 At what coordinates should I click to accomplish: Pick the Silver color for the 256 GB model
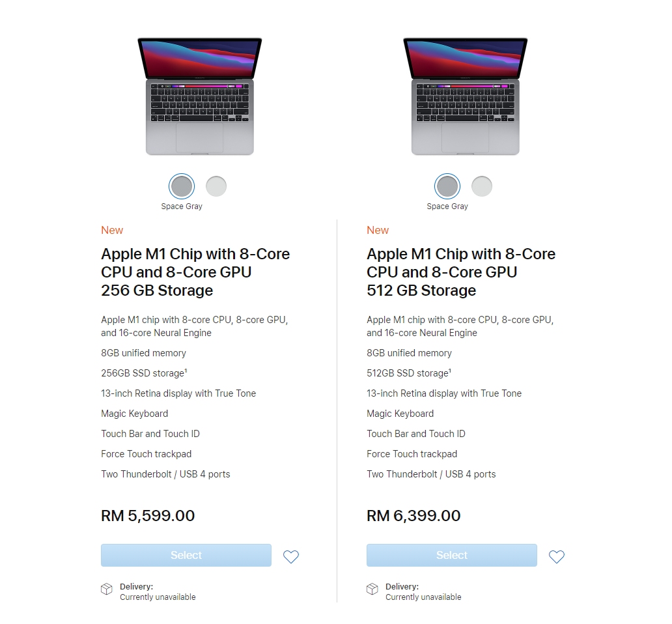[x=216, y=187]
